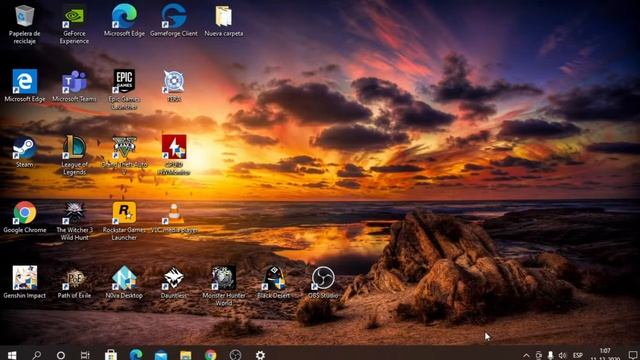Select the Black Desert shortcut

(273, 282)
